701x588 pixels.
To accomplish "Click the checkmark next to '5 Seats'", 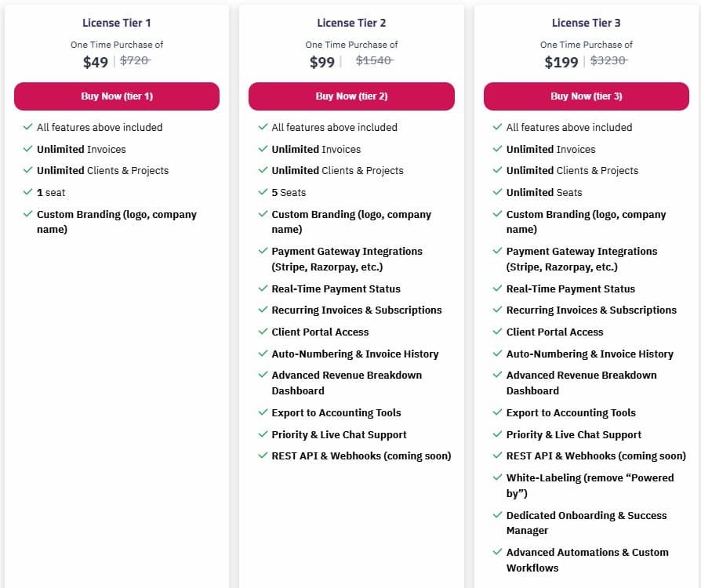I will point(263,192).
